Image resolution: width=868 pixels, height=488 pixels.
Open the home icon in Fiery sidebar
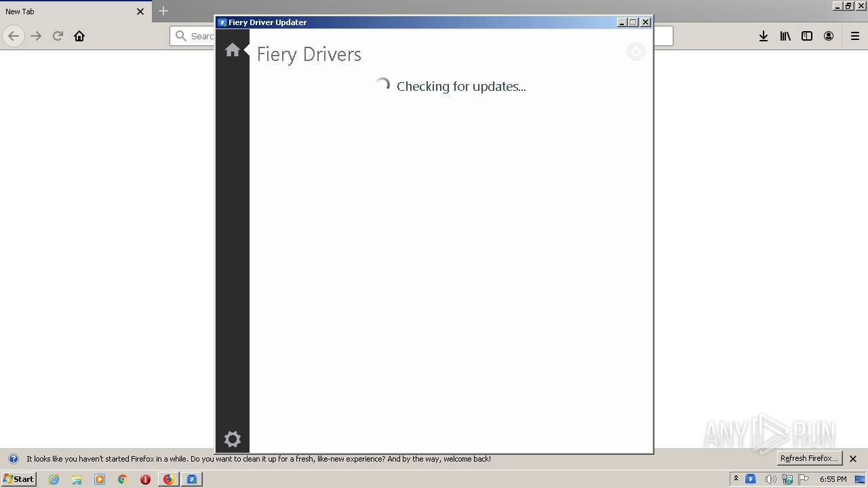pos(233,50)
